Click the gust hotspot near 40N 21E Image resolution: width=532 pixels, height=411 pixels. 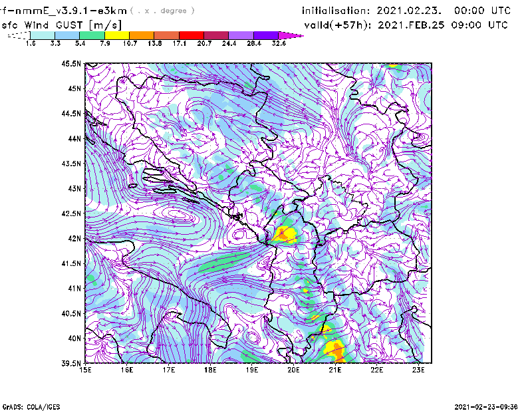click(335, 350)
